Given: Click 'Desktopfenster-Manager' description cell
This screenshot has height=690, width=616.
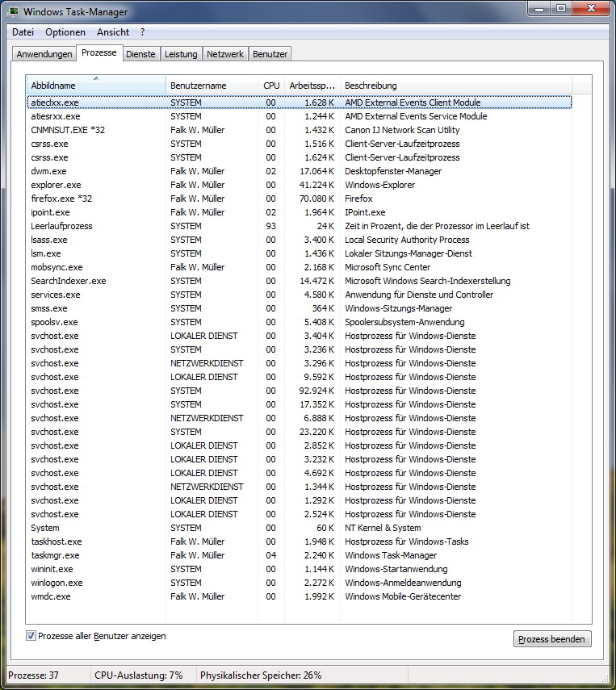Looking at the screenshot, I should click(x=393, y=171).
